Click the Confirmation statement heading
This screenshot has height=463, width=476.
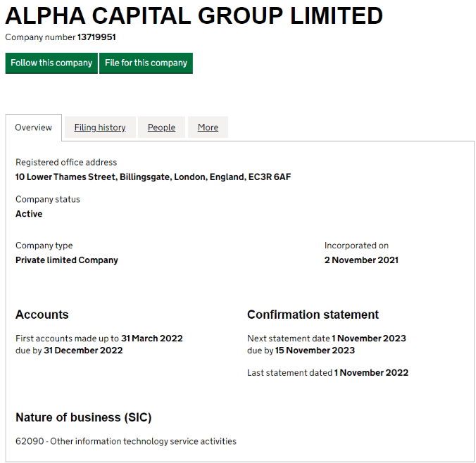(x=313, y=315)
